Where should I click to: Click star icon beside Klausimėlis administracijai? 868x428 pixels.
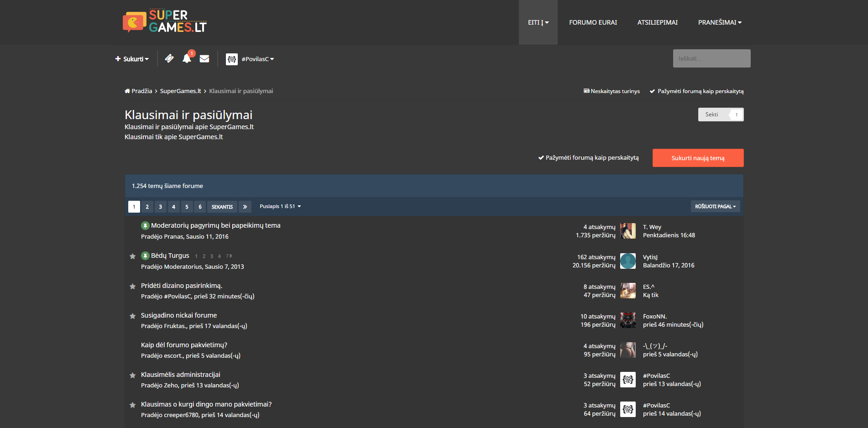(132, 376)
